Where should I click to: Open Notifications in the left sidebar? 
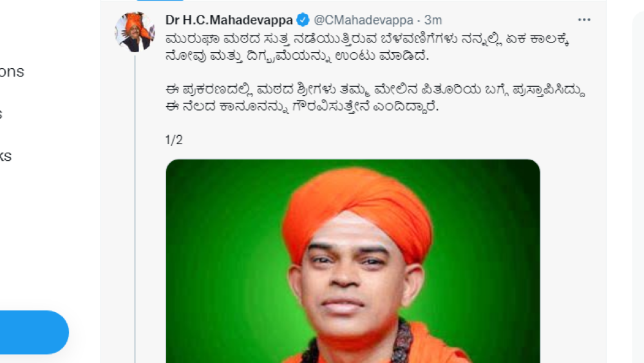12,72
